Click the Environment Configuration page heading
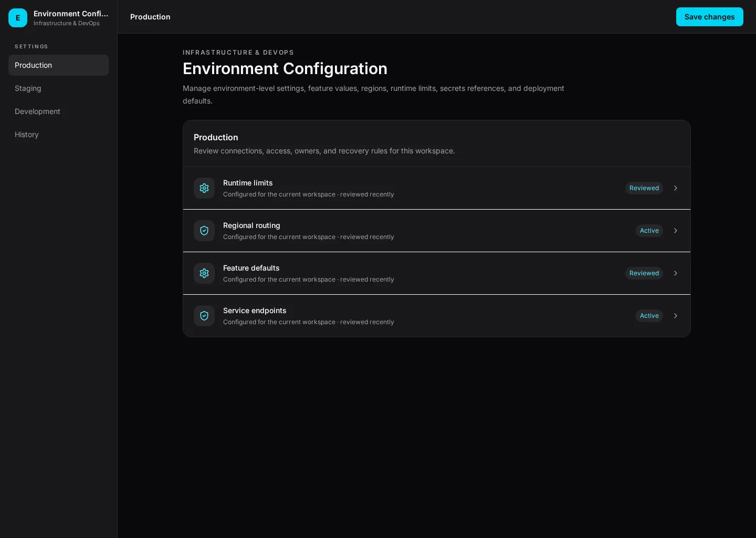The height and width of the screenshot is (538, 756). point(285,68)
